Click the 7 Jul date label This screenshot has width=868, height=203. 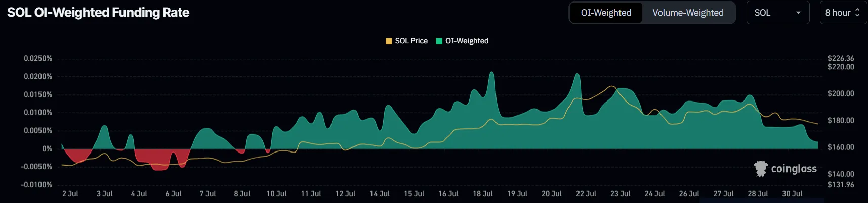(x=208, y=194)
